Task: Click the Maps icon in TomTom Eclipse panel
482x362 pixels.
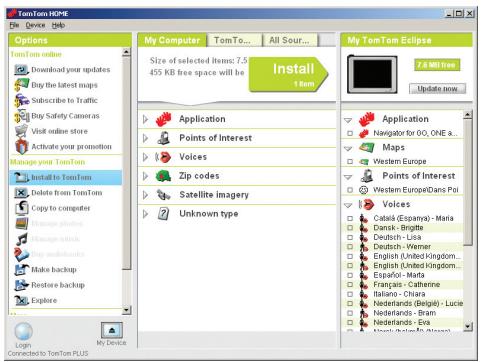Action: [367, 147]
